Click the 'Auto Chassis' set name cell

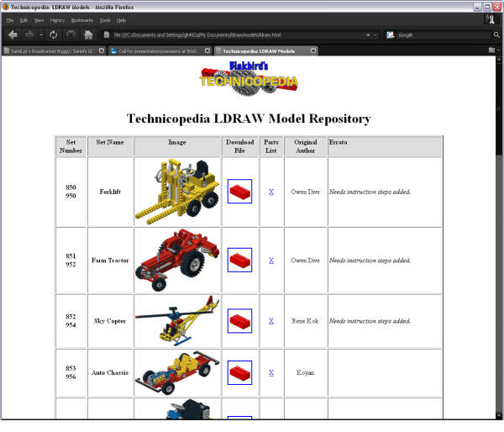coord(110,372)
